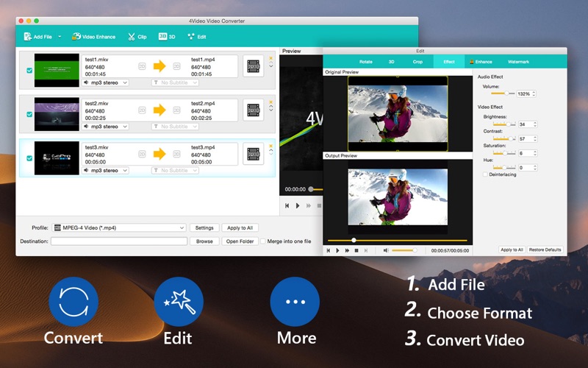Click the output 2D icon for test2.mp4

(x=176, y=110)
